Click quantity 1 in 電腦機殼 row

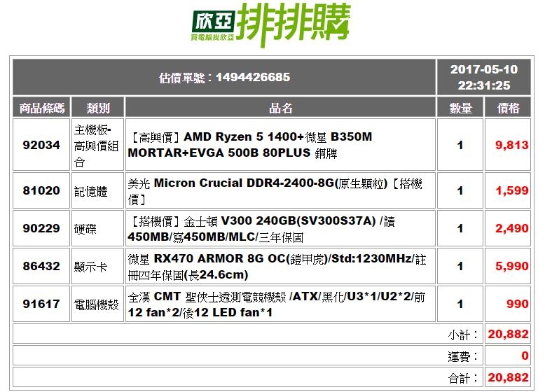(460, 304)
